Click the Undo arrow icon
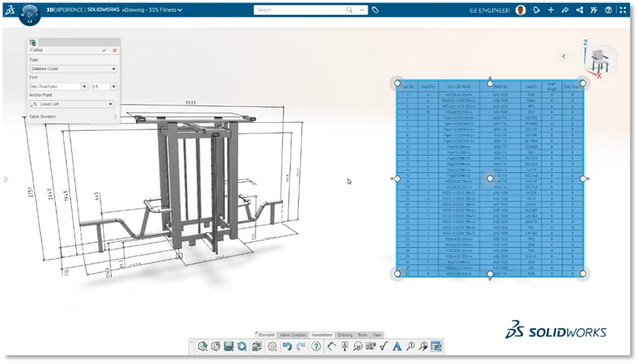The image size is (639, 364). [287, 346]
